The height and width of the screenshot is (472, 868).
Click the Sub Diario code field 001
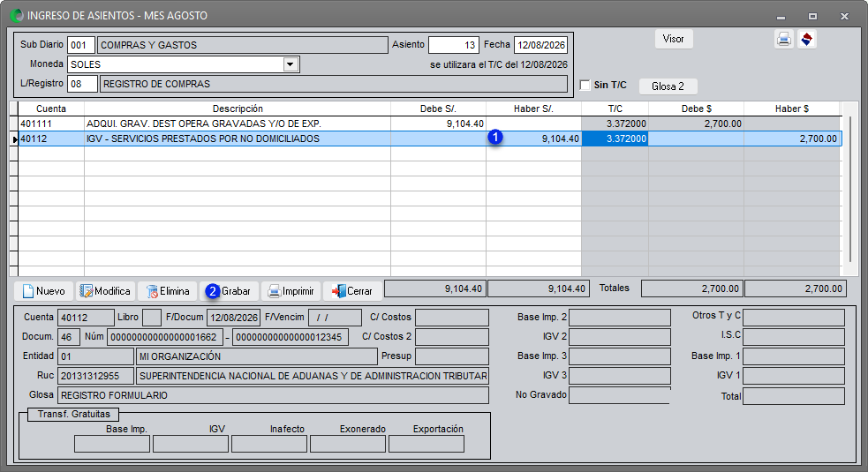coord(81,45)
